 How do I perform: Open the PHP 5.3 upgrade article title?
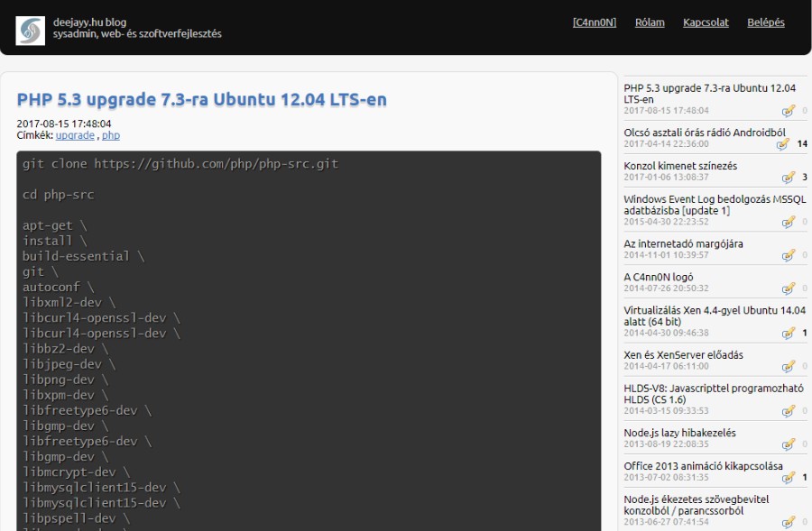click(x=201, y=99)
